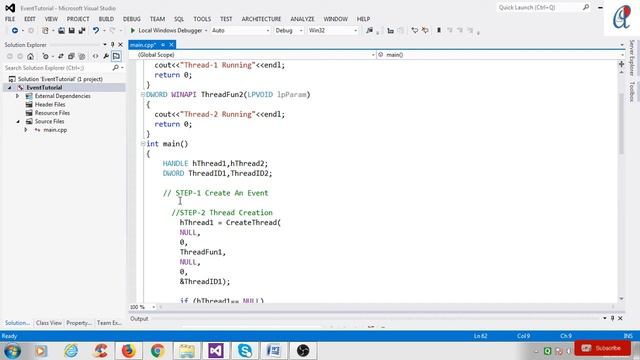
Task: Collapse the Source Files folder node
Action: (x=18, y=122)
